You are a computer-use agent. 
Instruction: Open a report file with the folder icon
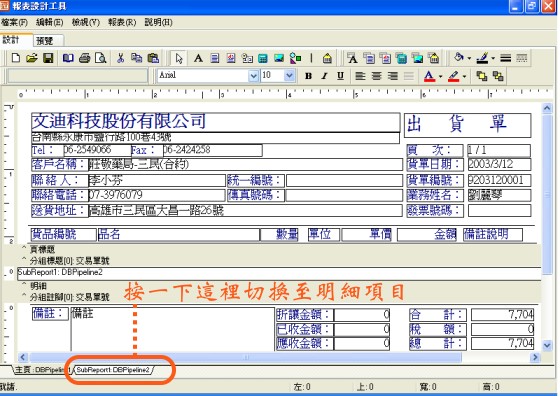(x=32, y=58)
